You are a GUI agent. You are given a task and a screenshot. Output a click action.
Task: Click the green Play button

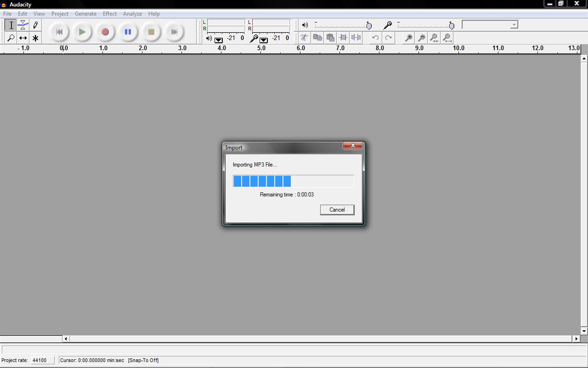(82, 32)
